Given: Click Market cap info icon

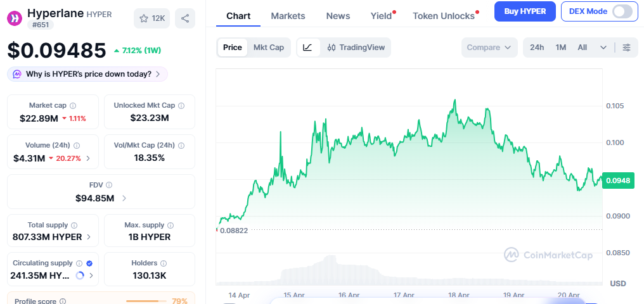Looking at the screenshot, I should (x=73, y=105).
